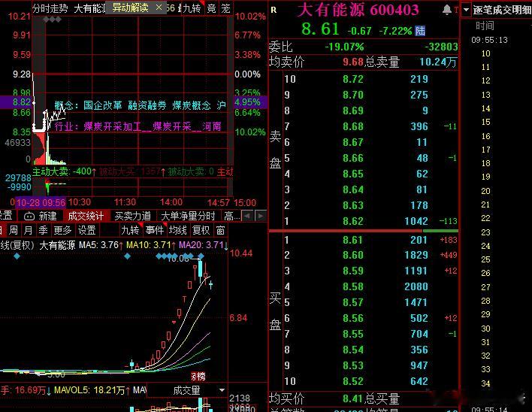532x412 pixels.
Task: Click sell level 5 price 8.66
Action: pyautogui.click(x=353, y=158)
